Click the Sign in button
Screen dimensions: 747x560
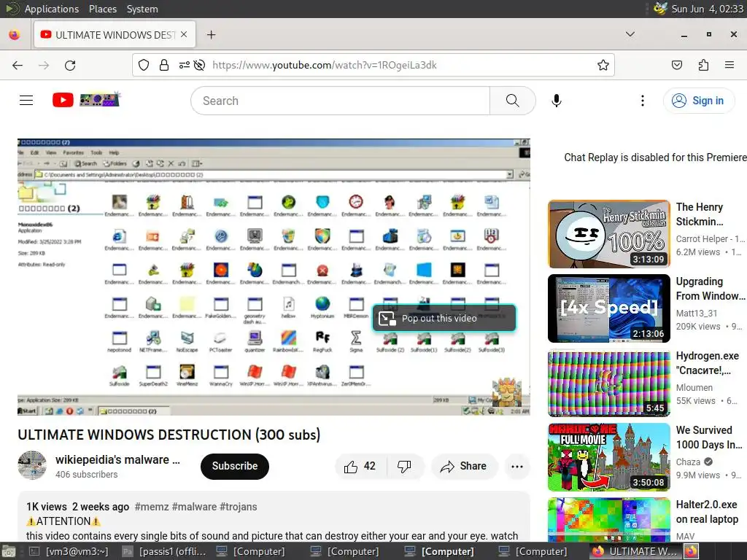coord(698,101)
